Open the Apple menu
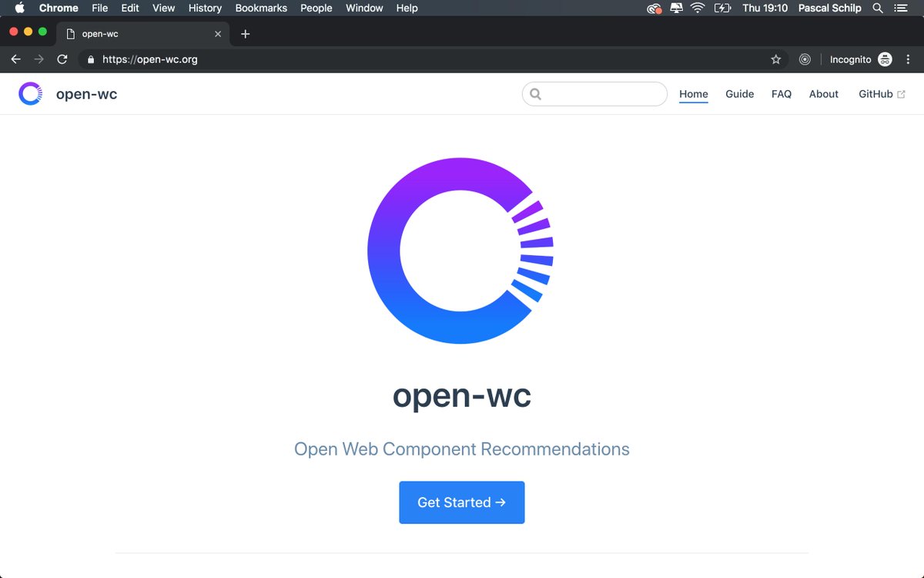Image resolution: width=924 pixels, height=578 pixels. (21, 8)
